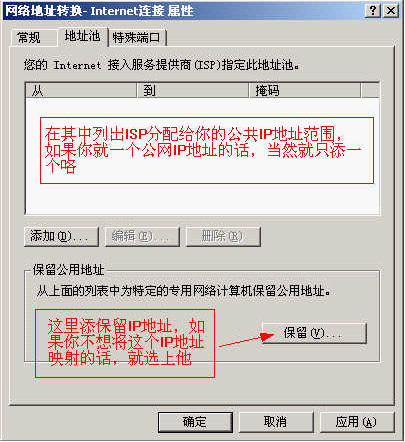Viewport: 405px width, 442px height.
Task: Click the question mark help icon
Action: coord(373,11)
